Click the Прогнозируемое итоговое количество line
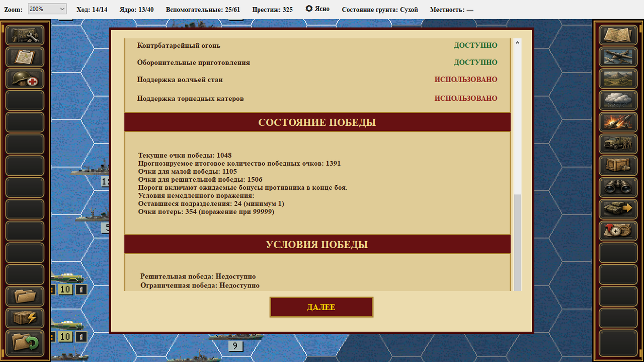644x362 pixels. (x=239, y=163)
